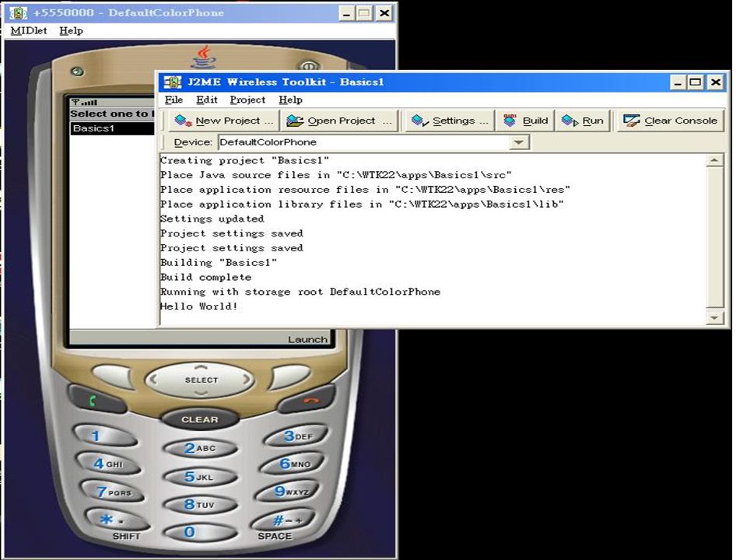Click the phone's SELECT button

point(201,380)
